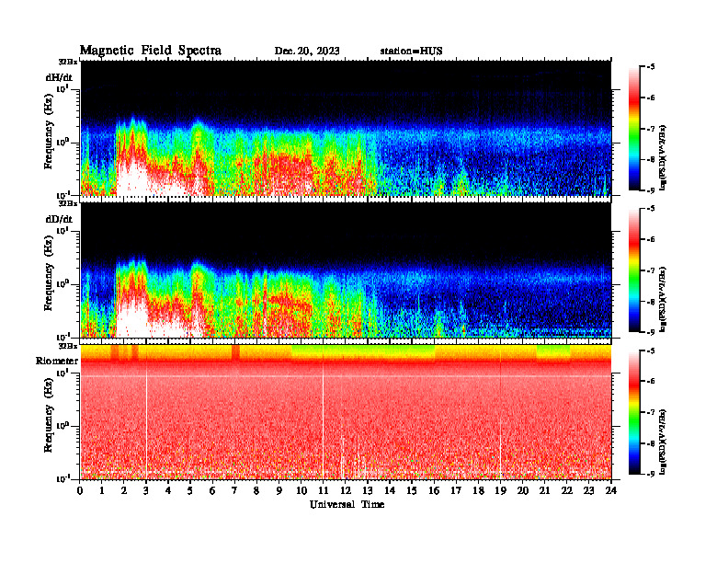Click hour "17" on the Universal Time axis

(x=456, y=490)
